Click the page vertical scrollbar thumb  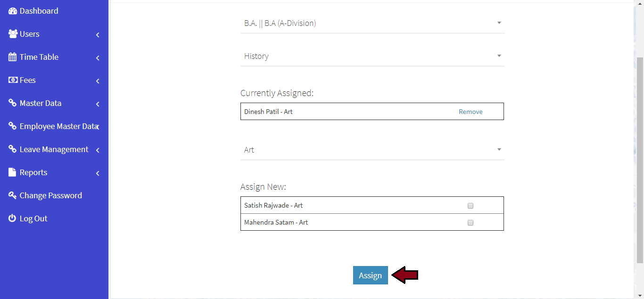(639, 160)
